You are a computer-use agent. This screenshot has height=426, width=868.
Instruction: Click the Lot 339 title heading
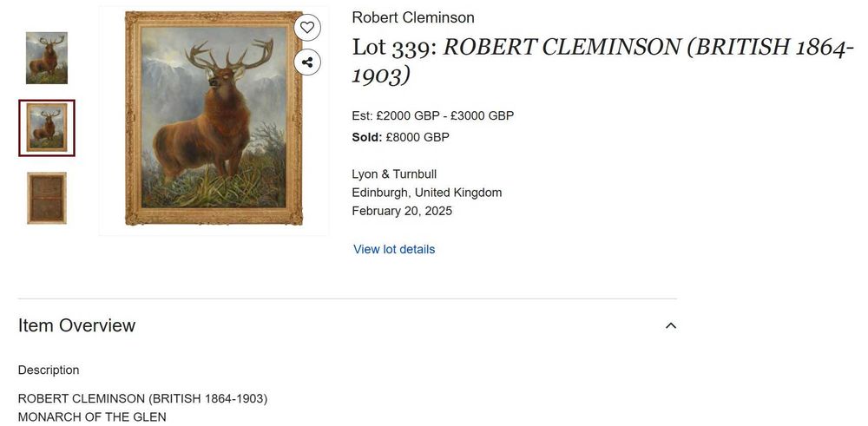pyautogui.click(x=603, y=60)
